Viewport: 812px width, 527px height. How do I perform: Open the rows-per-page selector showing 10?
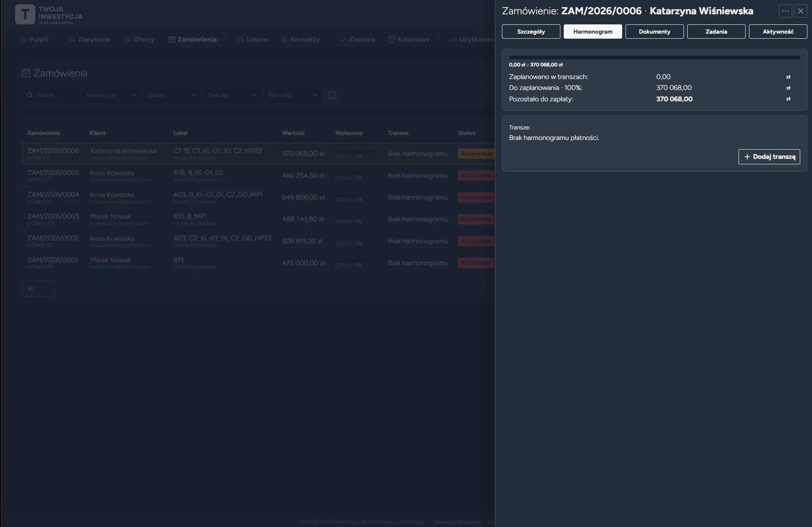point(39,289)
